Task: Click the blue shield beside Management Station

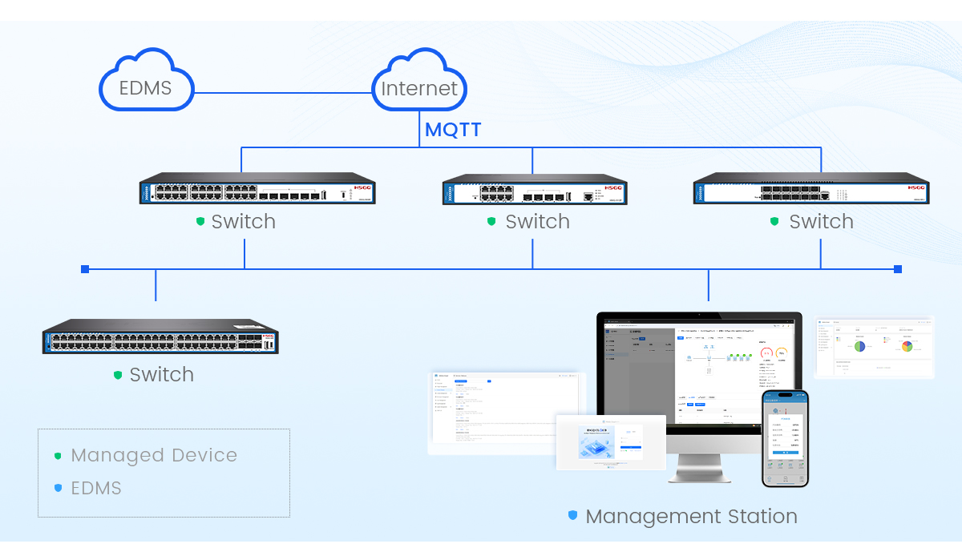Action: (x=572, y=516)
